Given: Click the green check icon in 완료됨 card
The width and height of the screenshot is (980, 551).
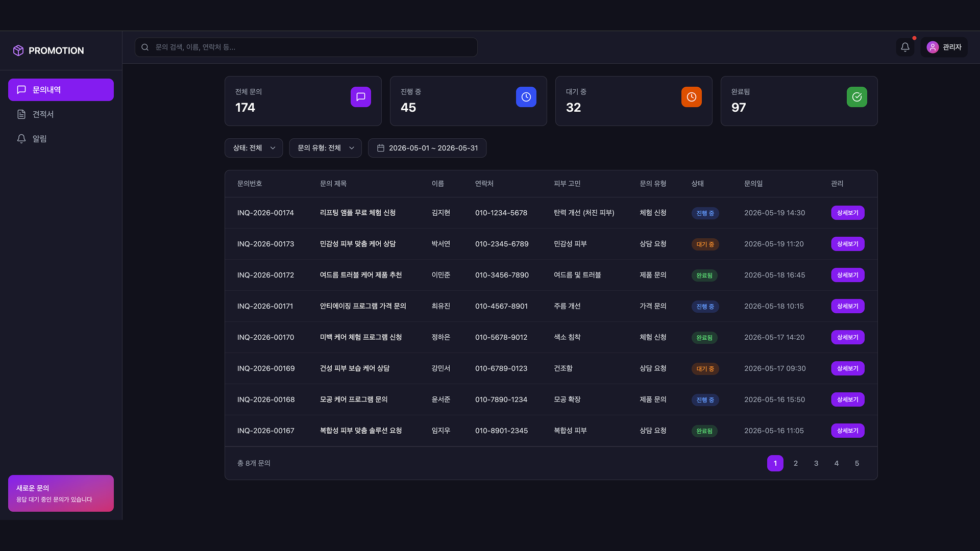Looking at the screenshot, I should (x=857, y=97).
